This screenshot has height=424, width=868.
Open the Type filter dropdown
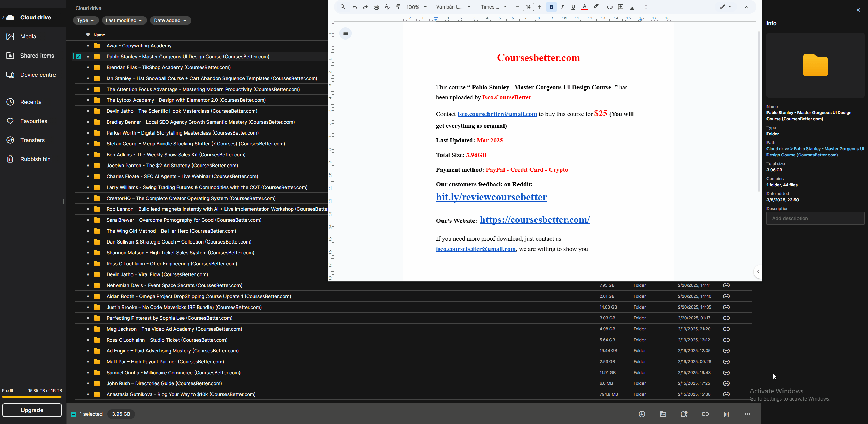pyautogui.click(x=86, y=20)
